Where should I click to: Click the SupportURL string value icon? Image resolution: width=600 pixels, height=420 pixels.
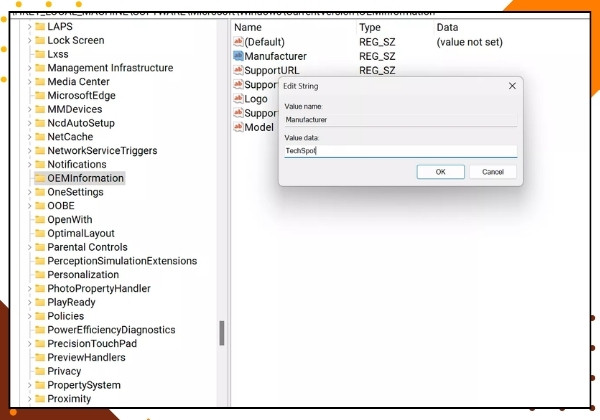coord(238,70)
